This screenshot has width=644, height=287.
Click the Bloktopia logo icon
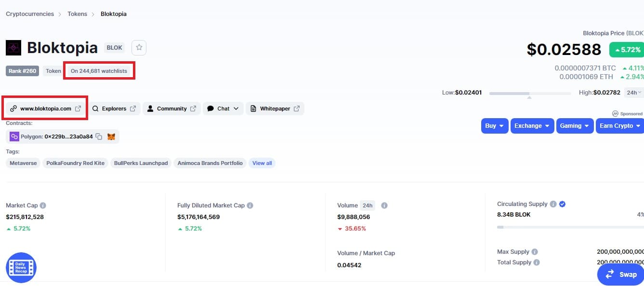pyautogui.click(x=13, y=48)
